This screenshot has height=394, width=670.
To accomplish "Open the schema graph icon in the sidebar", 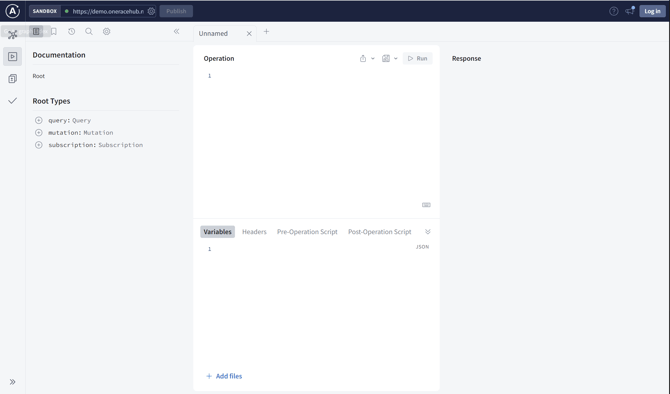I will [12, 35].
